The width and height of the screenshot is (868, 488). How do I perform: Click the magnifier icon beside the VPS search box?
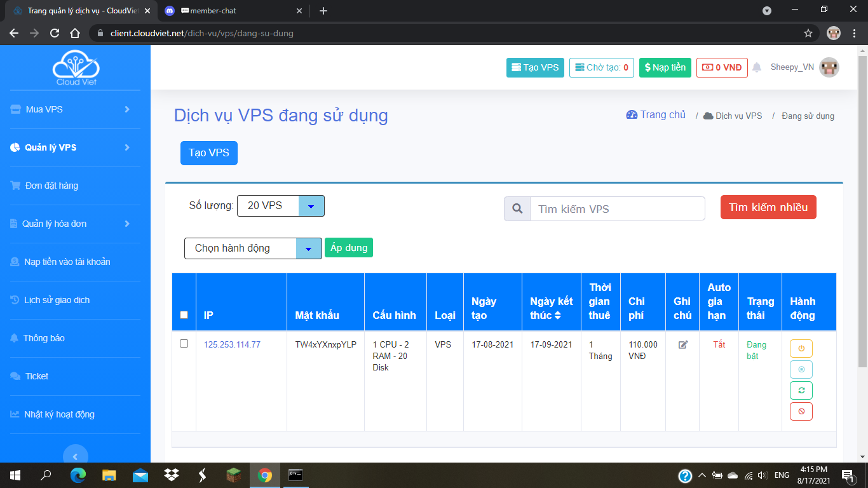(x=517, y=208)
